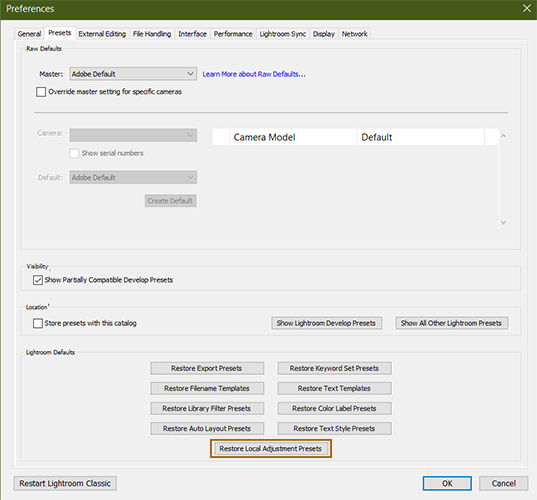The height and width of the screenshot is (500, 537).
Task: Open the disabled Camera dropdown
Action: coord(133,135)
